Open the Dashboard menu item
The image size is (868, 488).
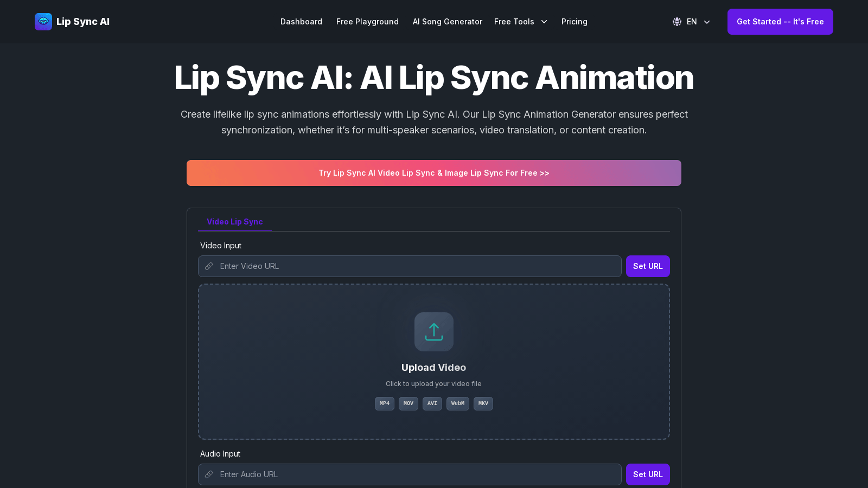301,22
